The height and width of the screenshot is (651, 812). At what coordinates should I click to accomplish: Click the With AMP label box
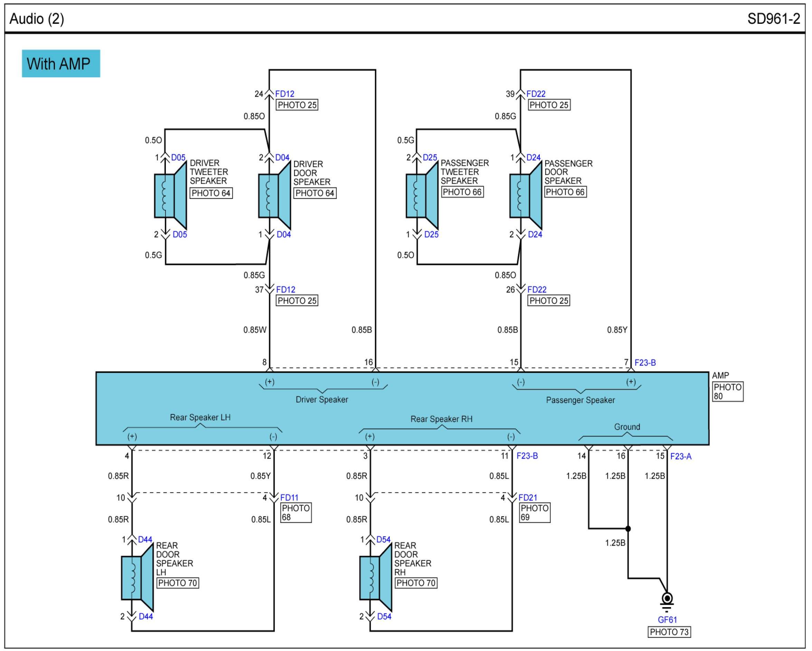coord(61,64)
